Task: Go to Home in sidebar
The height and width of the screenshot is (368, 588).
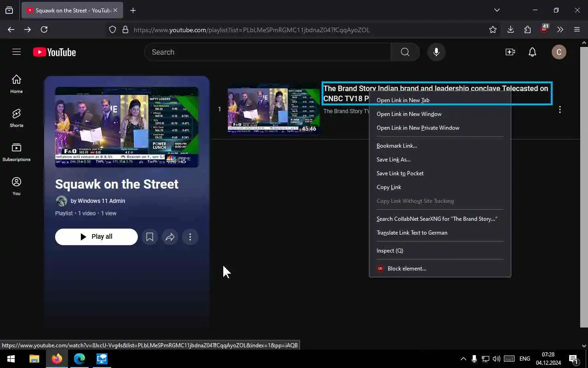Action: [17, 84]
